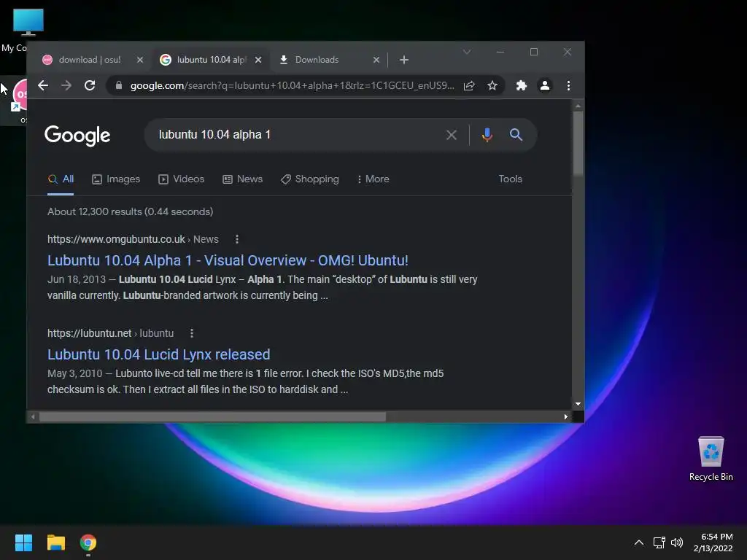Open search Tools options
Screen dimensions: 747x560
510,179
